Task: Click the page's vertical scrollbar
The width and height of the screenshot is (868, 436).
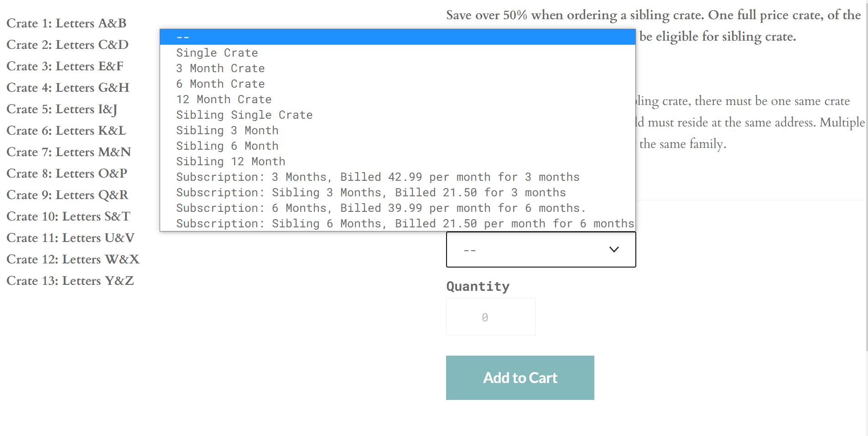Action: [866, 183]
